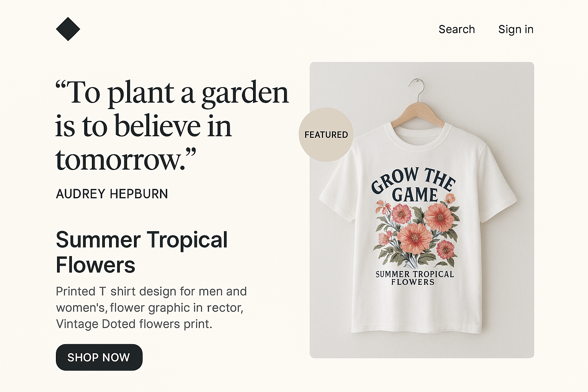Click the wooden hanger in the product photo
This screenshot has width=588, height=392.
click(418, 112)
